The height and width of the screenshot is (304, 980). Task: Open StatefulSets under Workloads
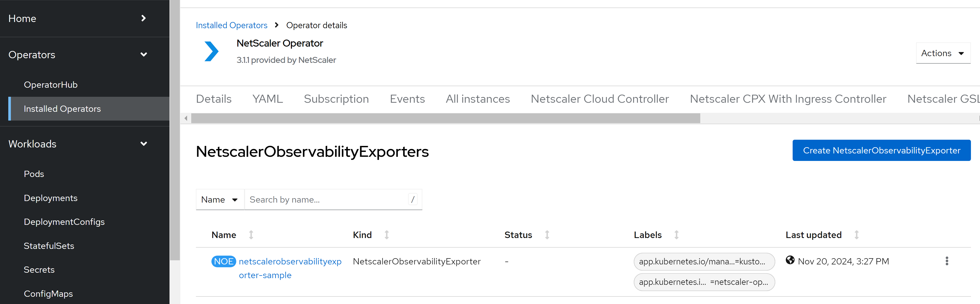point(49,246)
